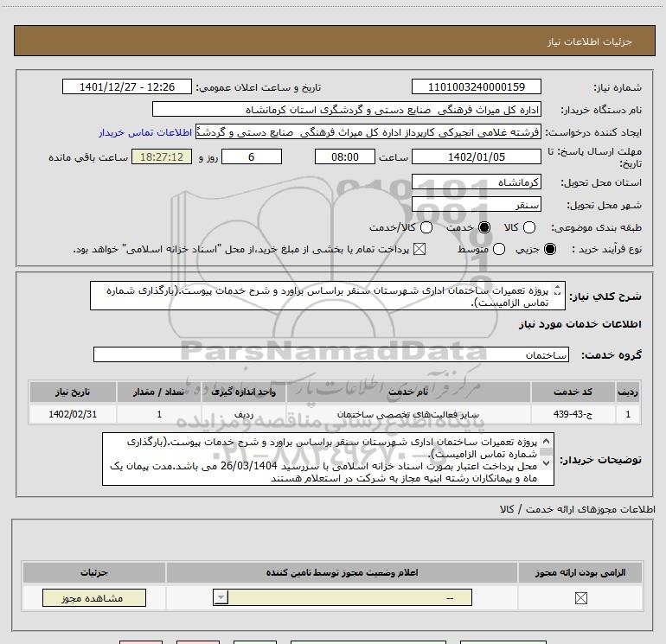666x644 pixels.
Task: Click the need number field 1101003240000159
Action: (x=476, y=86)
